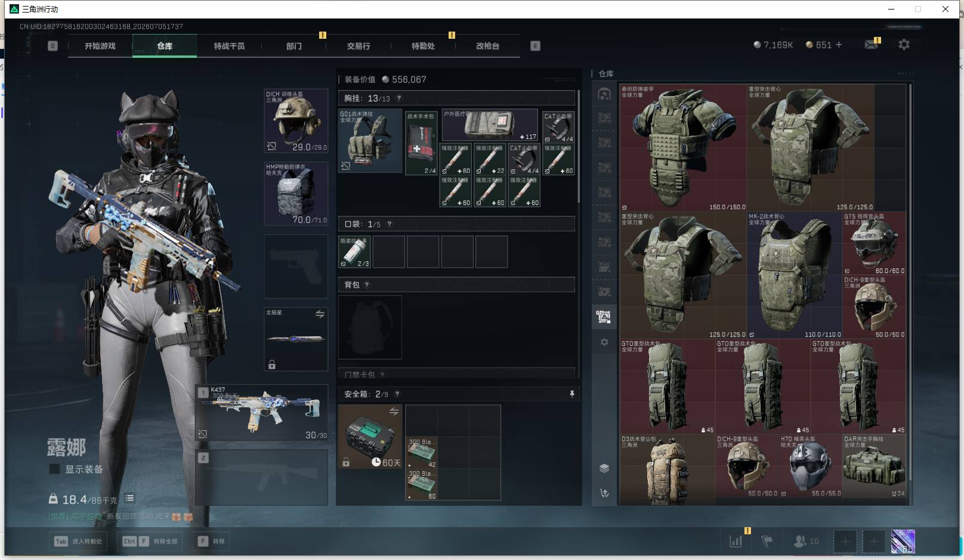Open the statistics bar chart icon

736,541
